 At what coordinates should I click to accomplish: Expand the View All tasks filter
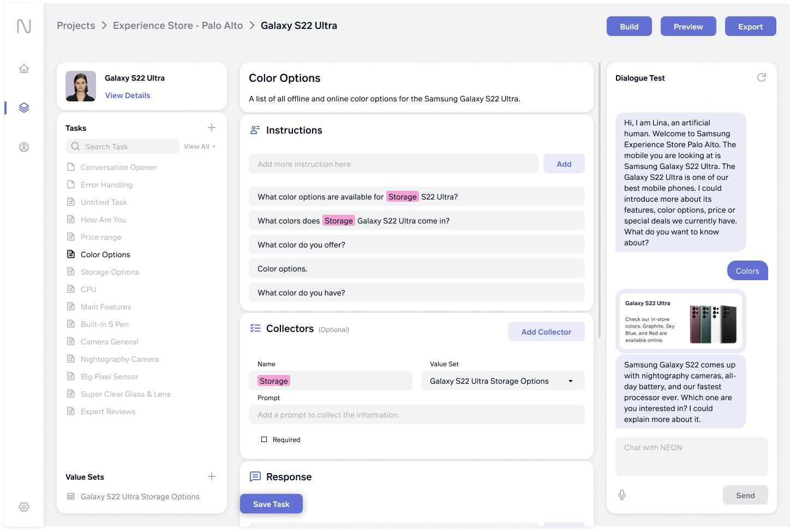[x=199, y=147]
